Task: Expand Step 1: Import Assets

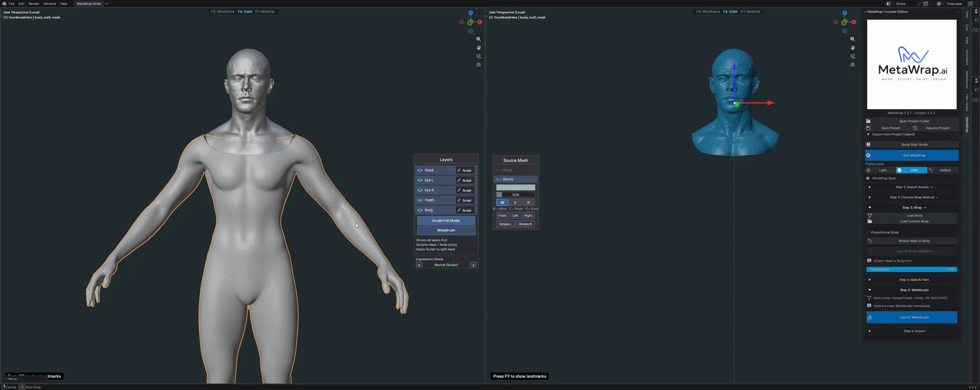Action: point(912,187)
